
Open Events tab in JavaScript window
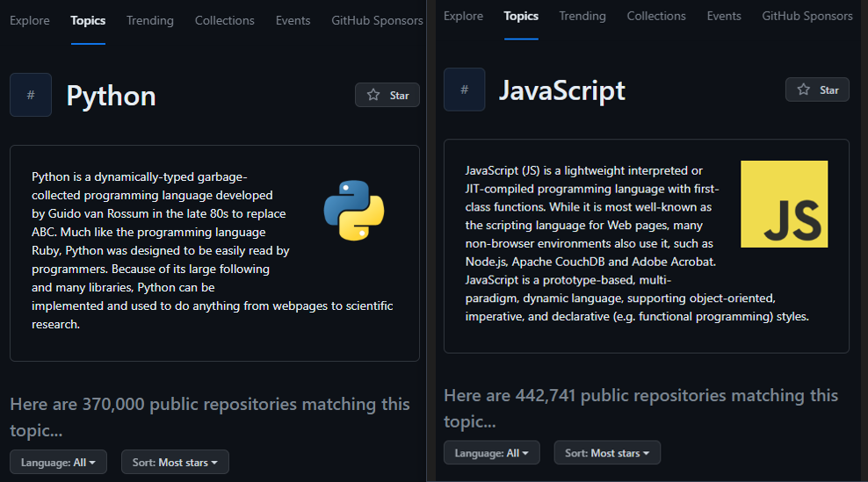[724, 16]
